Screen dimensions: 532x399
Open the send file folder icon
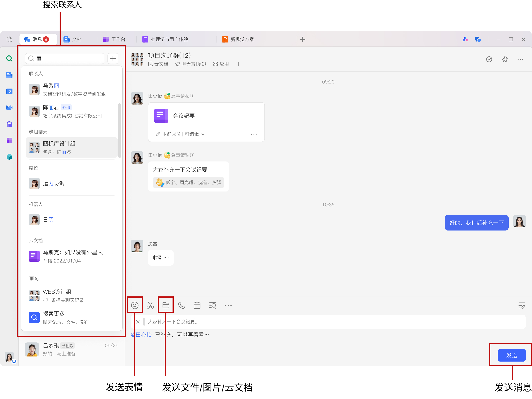166,305
